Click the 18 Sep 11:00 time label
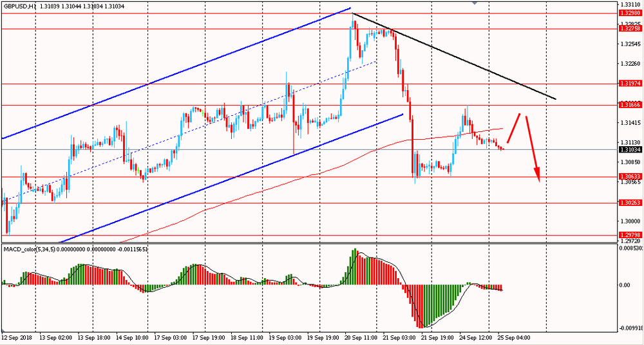The width and height of the screenshot is (644, 345). (x=247, y=338)
